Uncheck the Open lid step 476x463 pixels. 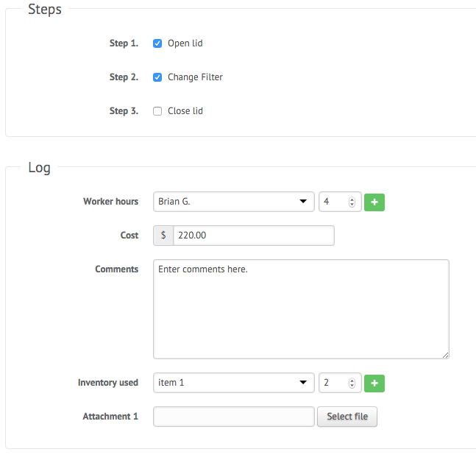(157, 43)
